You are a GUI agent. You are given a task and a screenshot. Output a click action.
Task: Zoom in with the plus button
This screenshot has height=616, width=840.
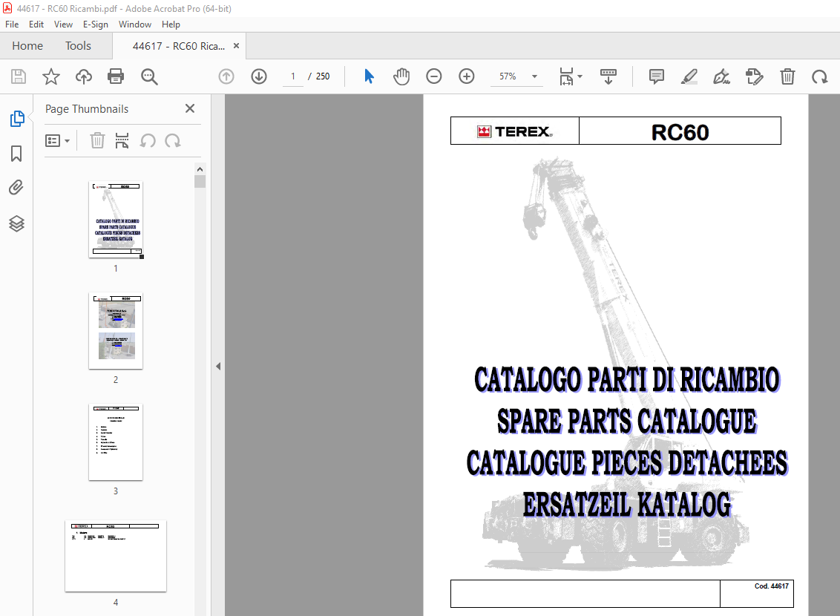click(x=467, y=76)
